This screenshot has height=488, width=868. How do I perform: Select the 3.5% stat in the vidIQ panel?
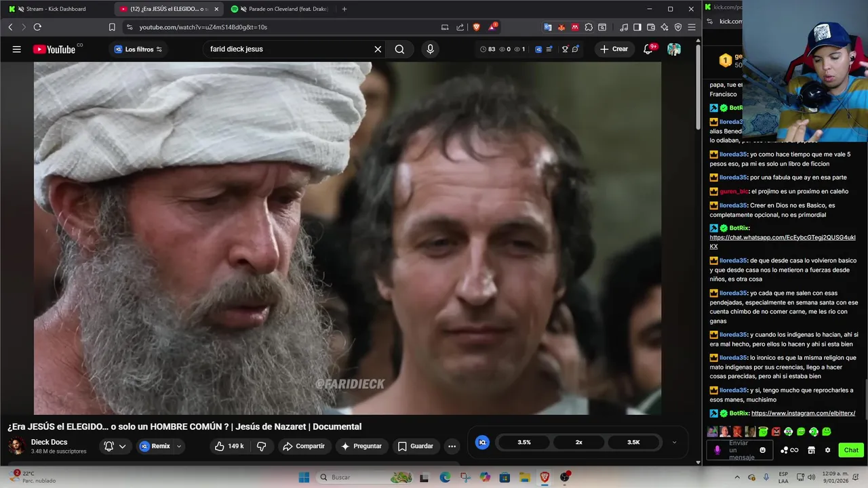tap(524, 442)
